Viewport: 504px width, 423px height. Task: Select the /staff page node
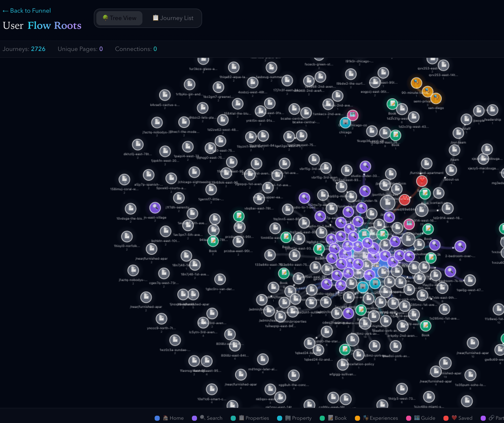point(466,119)
